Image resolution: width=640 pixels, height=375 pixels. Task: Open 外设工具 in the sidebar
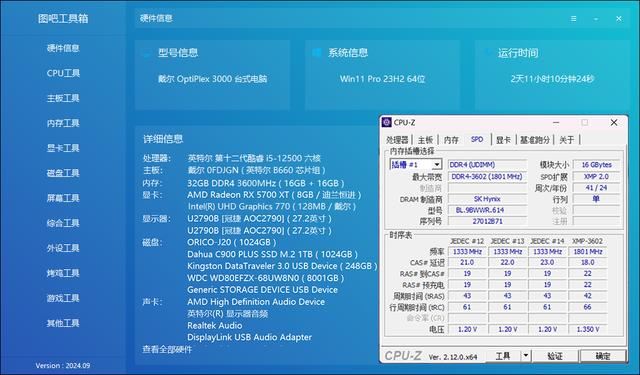coord(63,248)
